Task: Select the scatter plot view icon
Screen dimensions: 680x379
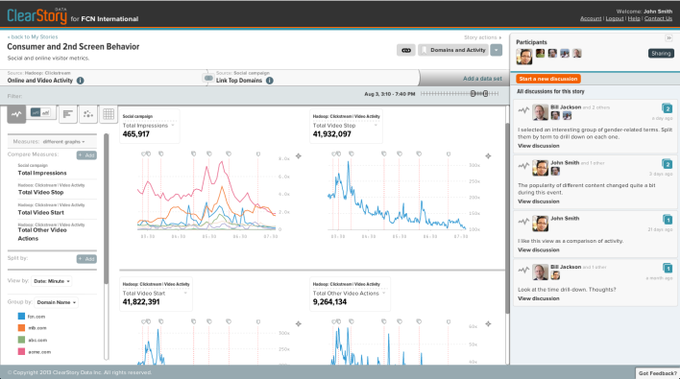Action: tap(88, 114)
